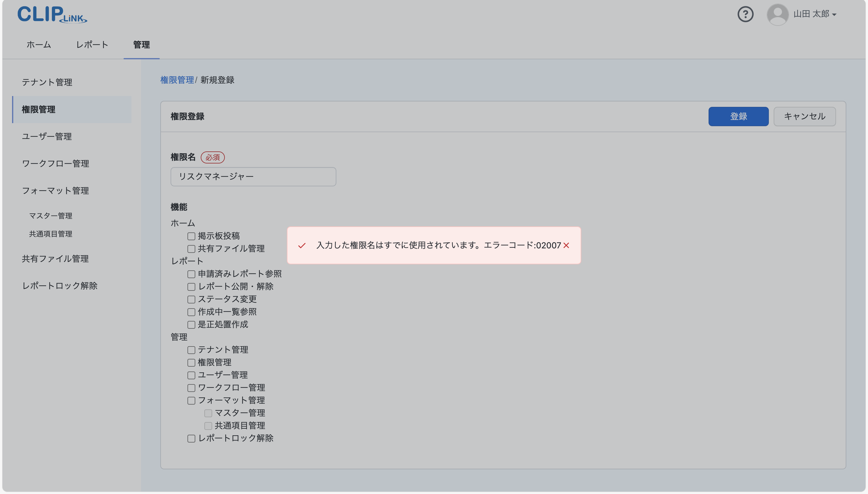
Task: Enable the レポートロック解除 permission checkbox
Action: tap(191, 438)
